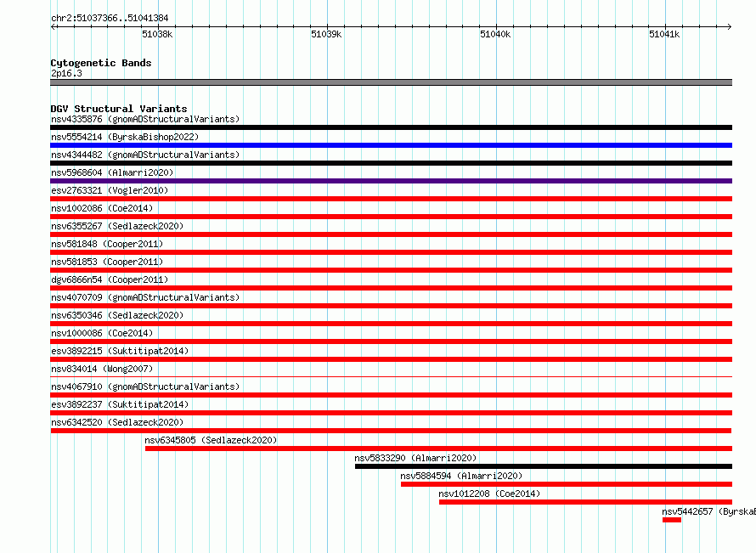Open the nsv5442657 variant label

coord(708,511)
